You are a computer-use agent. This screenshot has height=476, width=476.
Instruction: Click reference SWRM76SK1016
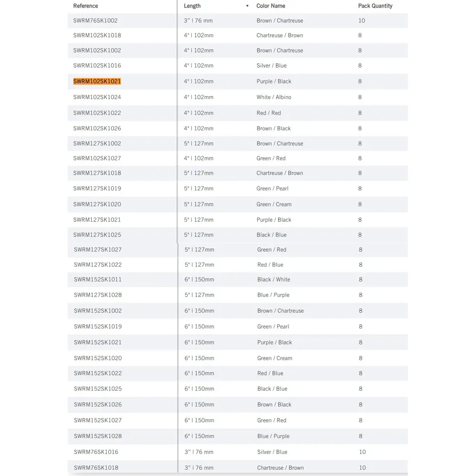point(96,452)
